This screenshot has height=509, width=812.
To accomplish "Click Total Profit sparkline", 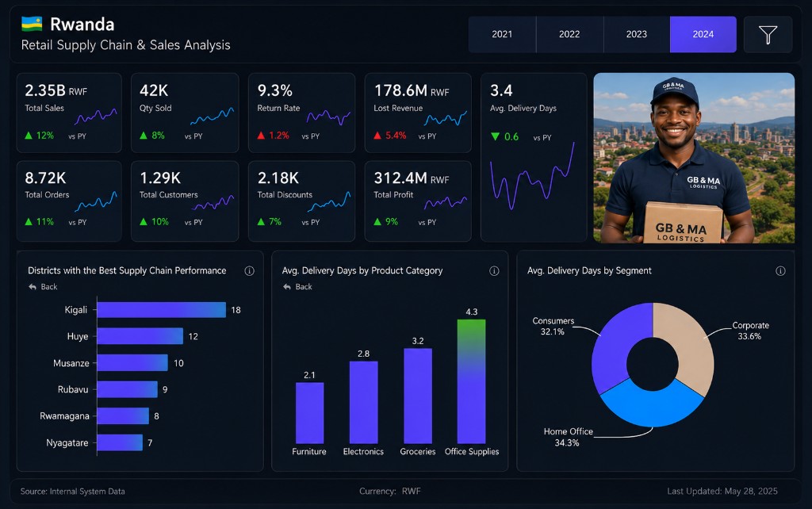I will tap(446, 202).
